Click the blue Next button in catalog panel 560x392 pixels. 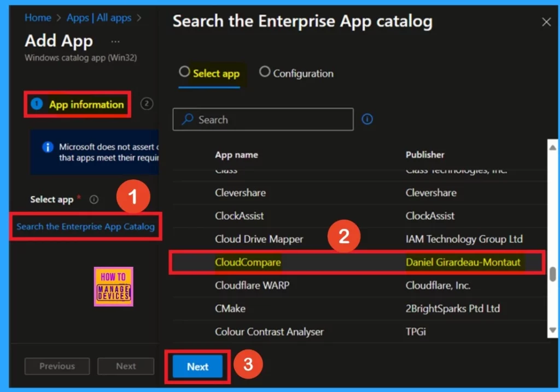(x=197, y=366)
